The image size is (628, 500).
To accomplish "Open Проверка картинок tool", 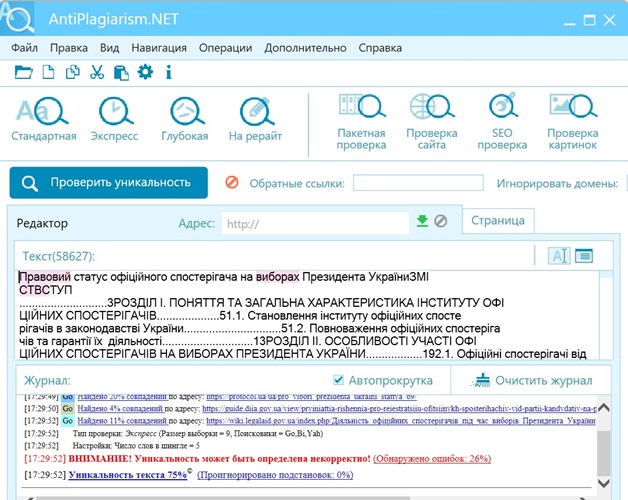I will tap(573, 122).
